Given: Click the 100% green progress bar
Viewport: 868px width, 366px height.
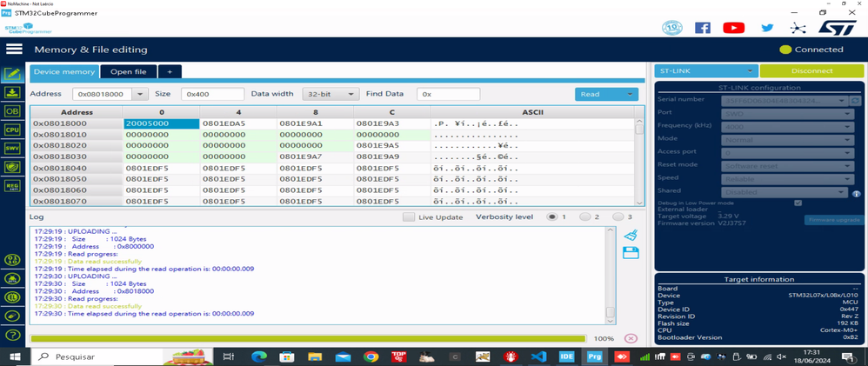Looking at the screenshot, I should pos(308,338).
